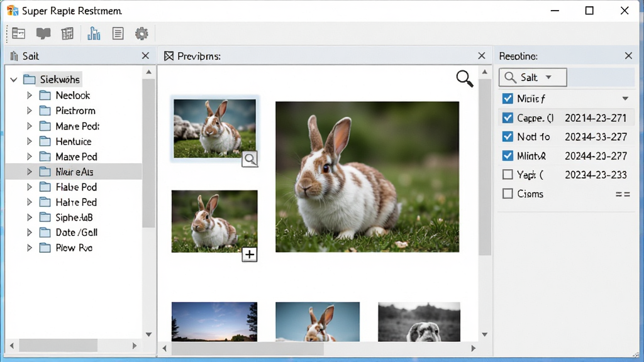This screenshot has width=644, height=362.
Task: Enable the Yapt ( checkbox
Action: [508, 175]
